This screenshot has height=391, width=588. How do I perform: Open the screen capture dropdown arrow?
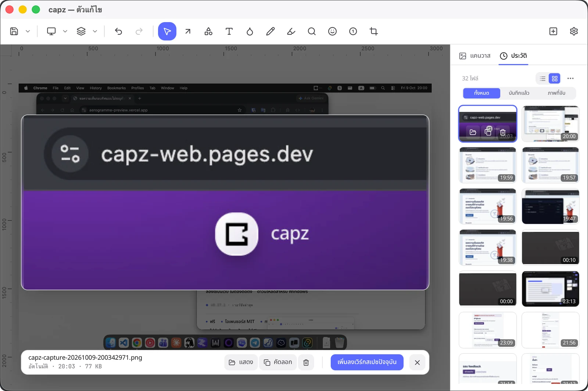(x=65, y=31)
